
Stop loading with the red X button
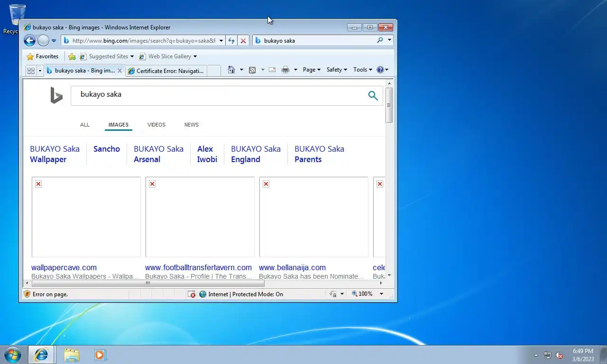click(243, 41)
